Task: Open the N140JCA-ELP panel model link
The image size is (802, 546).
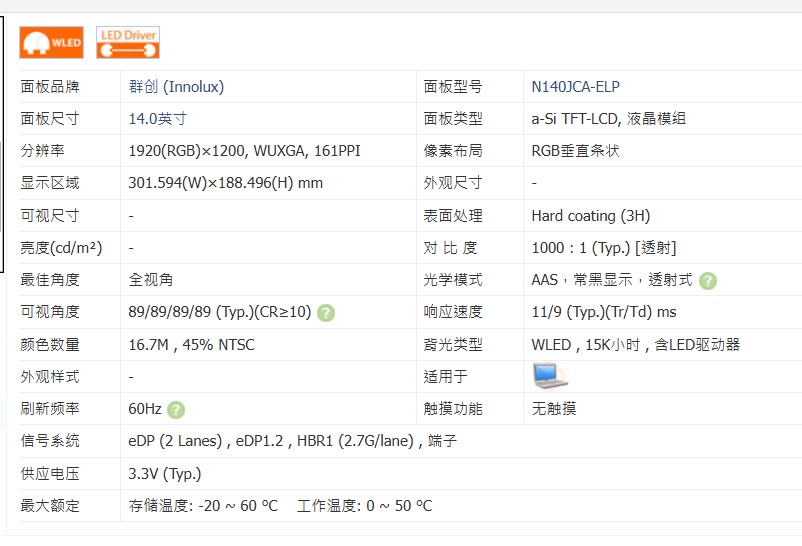Action: pyautogui.click(x=575, y=87)
